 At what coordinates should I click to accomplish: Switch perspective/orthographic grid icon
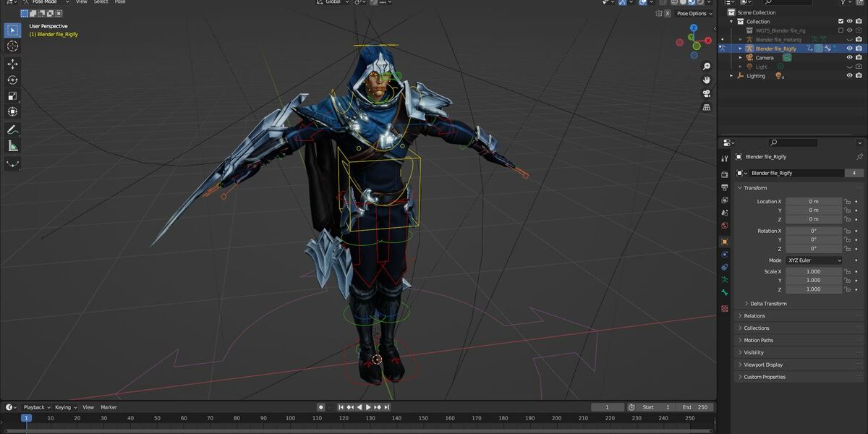(707, 107)
